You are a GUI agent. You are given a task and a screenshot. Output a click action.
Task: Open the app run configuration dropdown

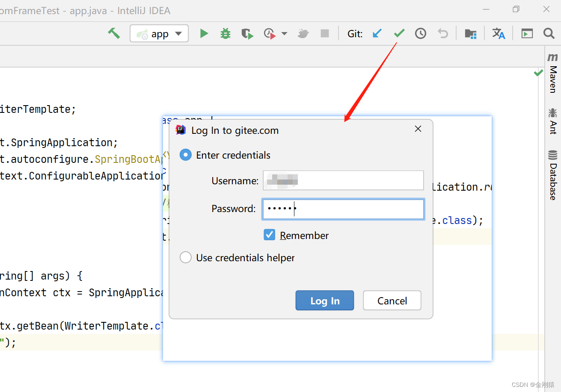(x=159, y=33)
